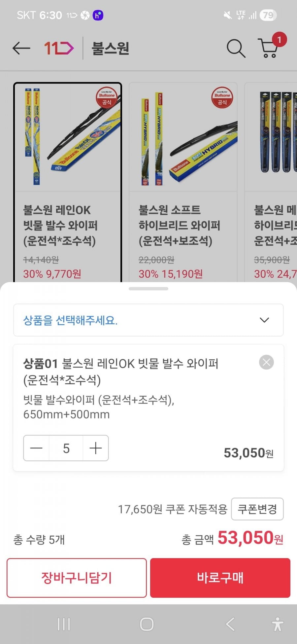This screenshot has height=644, width=297.
Task: Click the 쿠폰변경 button
Action: click(257, 509)
